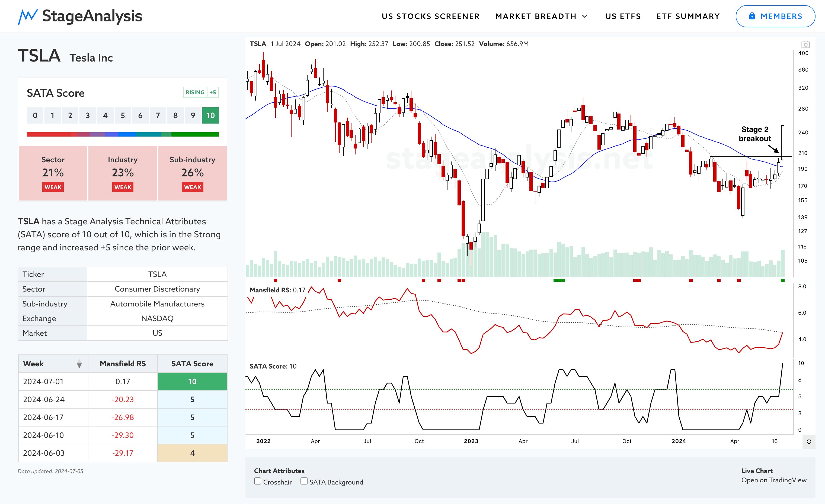Click the NASDAQ exchange value

tap(157, 318)
